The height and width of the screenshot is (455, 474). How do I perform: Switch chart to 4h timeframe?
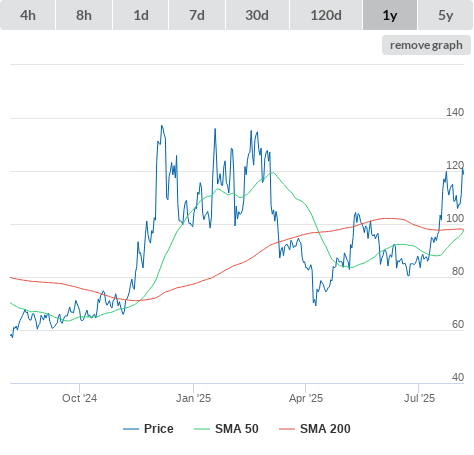[x=28, y=15]
